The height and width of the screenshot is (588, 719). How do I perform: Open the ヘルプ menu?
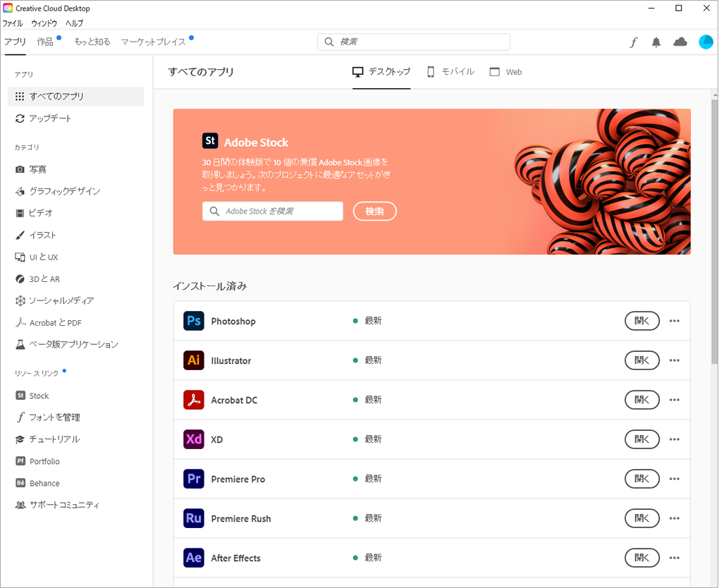click(x=74, y=23)
